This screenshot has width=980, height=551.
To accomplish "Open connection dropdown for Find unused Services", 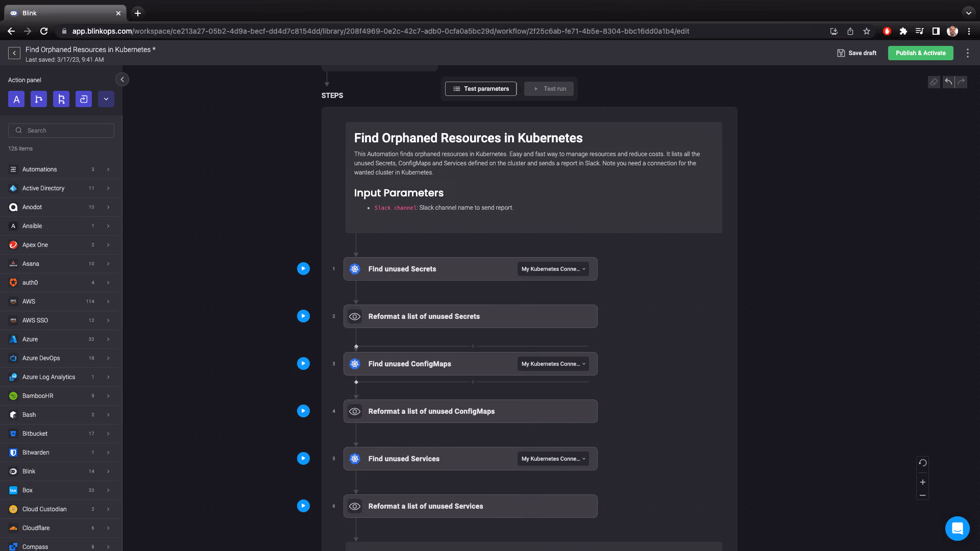I will (553, 459).
